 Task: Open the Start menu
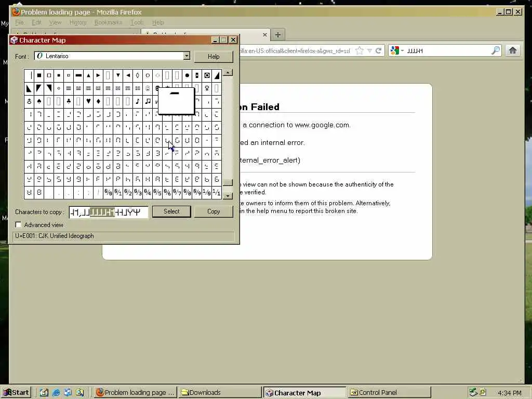click(16, 393)
